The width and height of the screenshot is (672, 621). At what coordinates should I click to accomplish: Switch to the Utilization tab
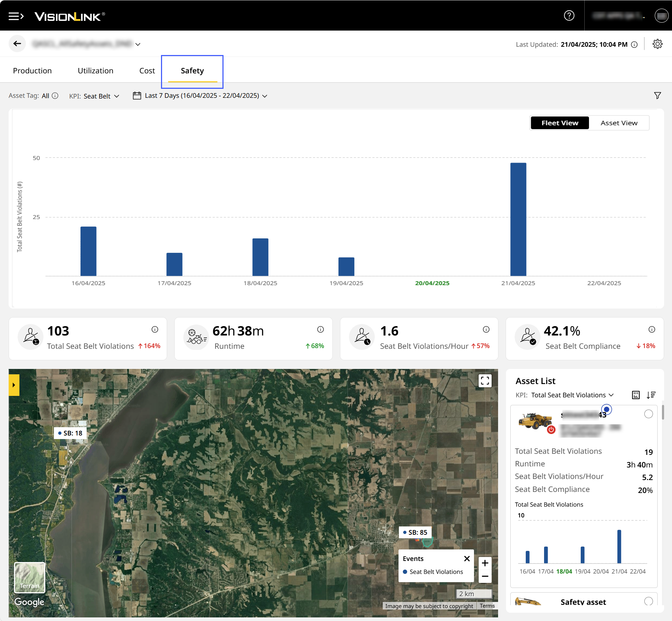coord(96,71)
